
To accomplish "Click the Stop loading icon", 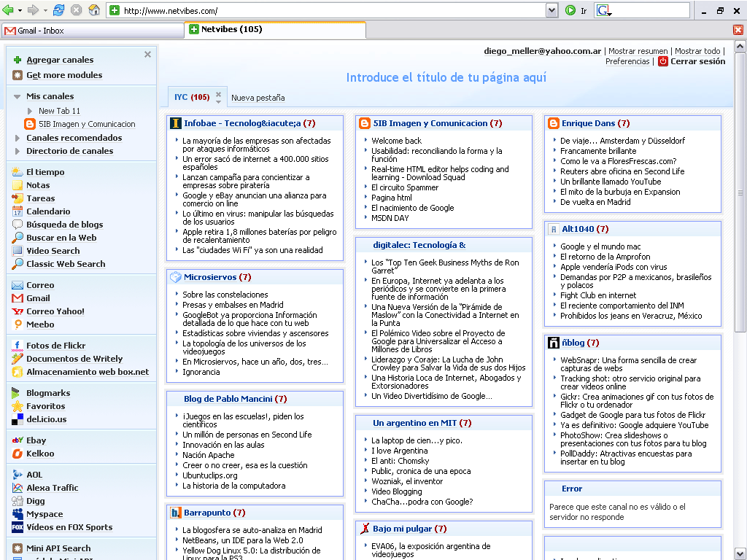I will click(76, 10).
